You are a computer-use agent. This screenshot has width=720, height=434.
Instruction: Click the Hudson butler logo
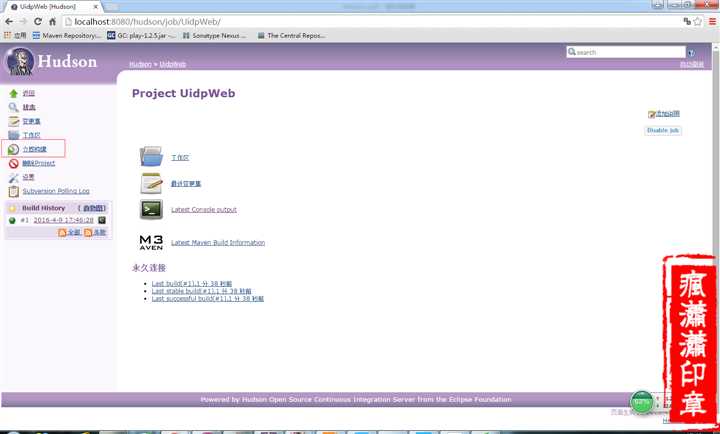click(20, 62)
